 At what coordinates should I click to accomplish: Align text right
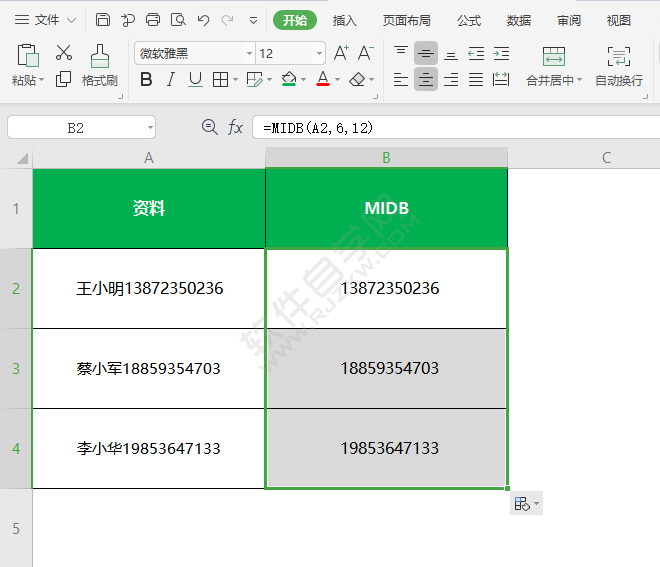[451, 79]
